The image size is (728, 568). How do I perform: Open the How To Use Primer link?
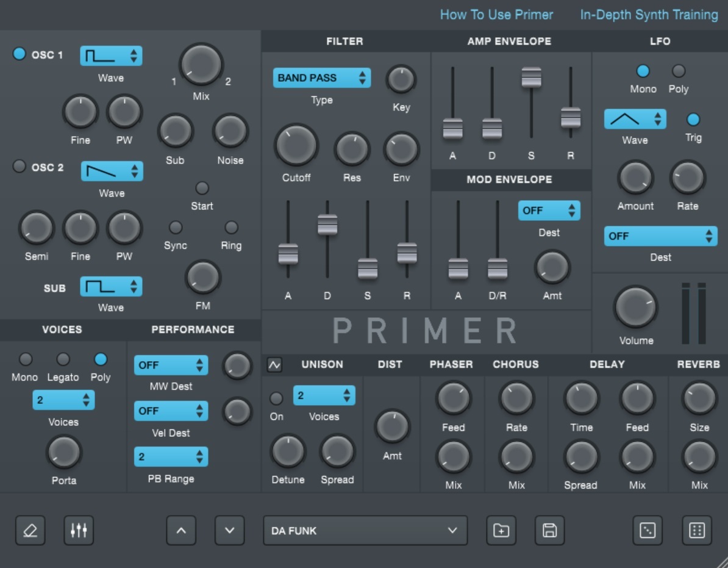point(496,15)
